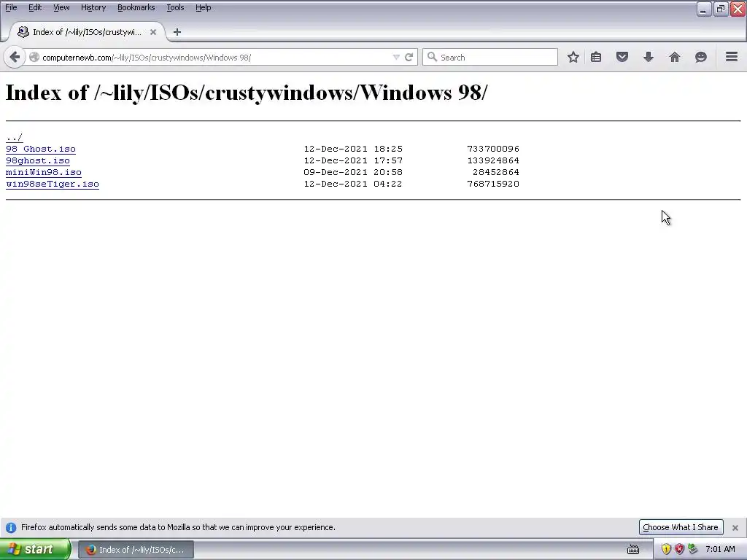Select the file size 28452864

click(496, 172)
